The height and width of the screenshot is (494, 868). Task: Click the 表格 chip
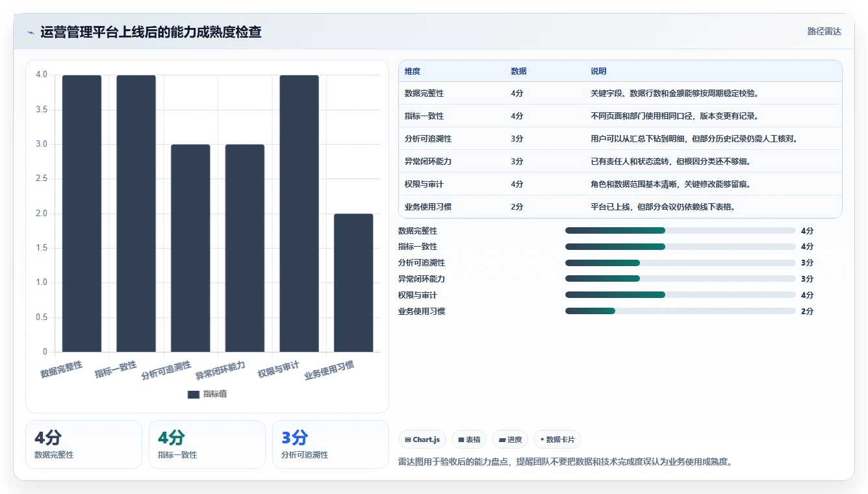point(469,439)
